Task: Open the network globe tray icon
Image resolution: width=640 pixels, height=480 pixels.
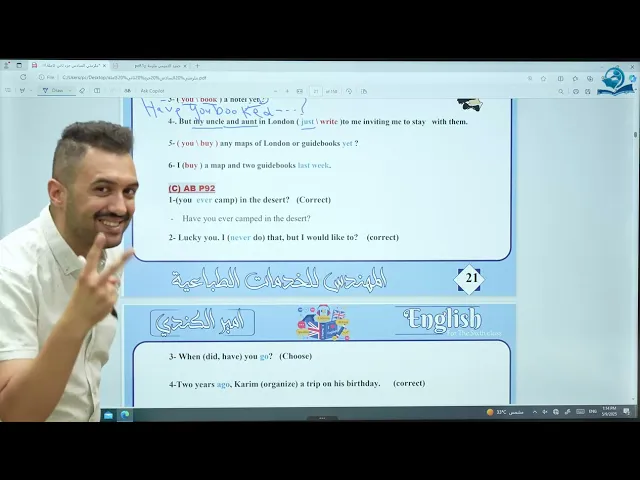Action: pos(556,412)
